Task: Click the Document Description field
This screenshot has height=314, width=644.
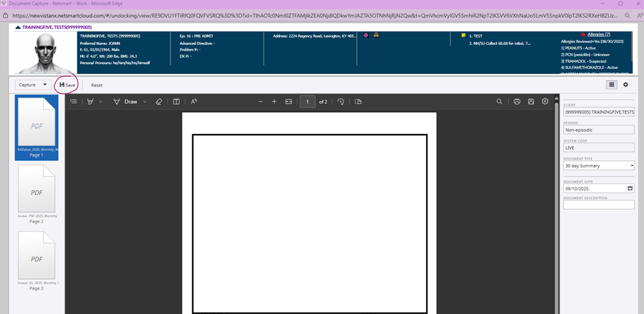Action: coord(598,204)
